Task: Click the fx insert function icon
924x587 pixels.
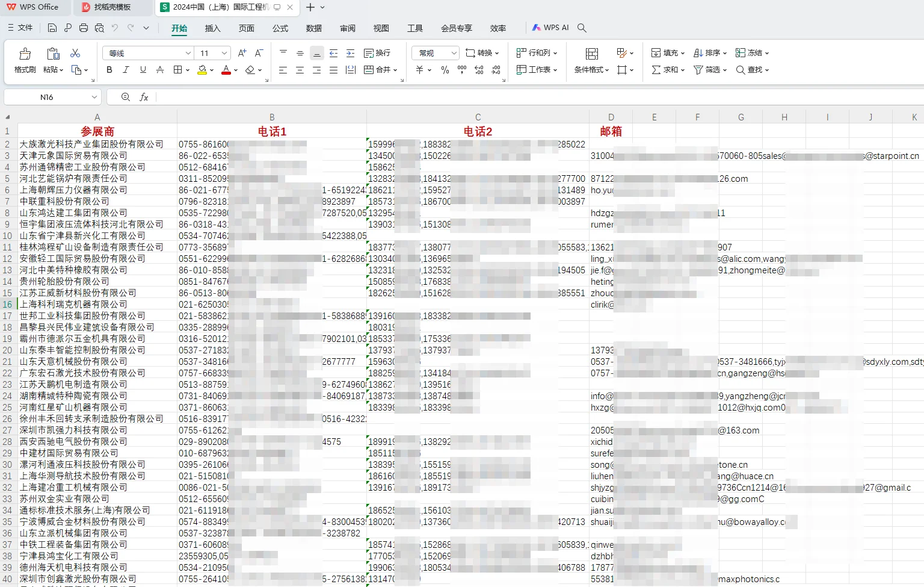Action: coord(144,97)
